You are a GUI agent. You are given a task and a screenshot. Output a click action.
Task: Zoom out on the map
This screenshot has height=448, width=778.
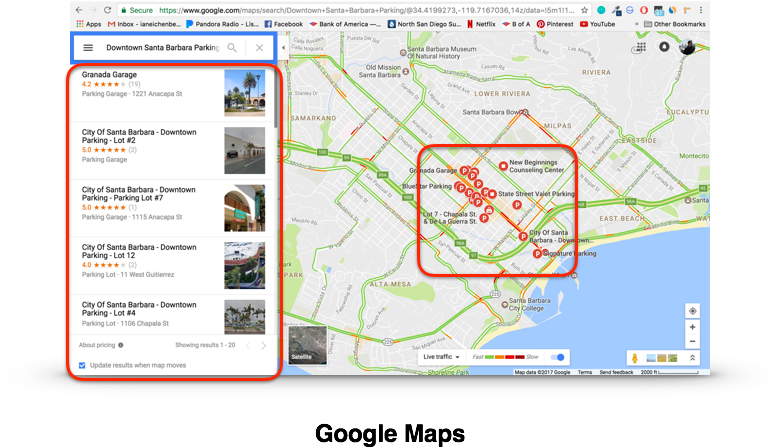(x=692, y=341)
